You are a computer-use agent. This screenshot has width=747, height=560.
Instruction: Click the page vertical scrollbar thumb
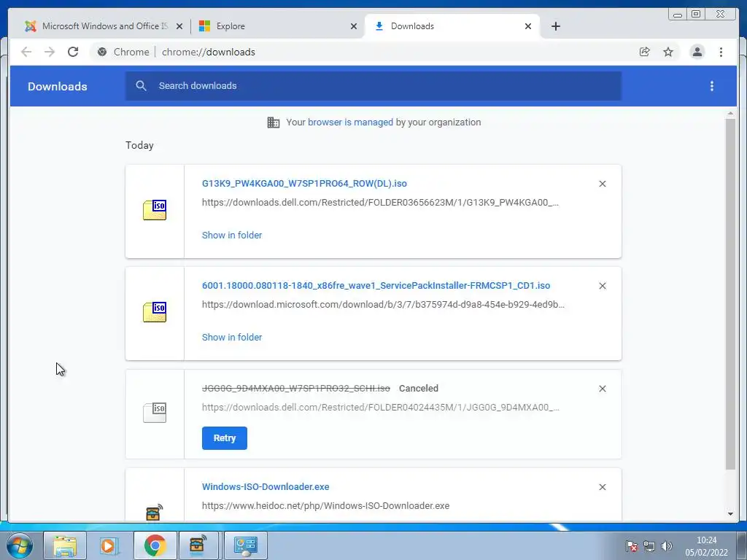[x=730, y=293]
